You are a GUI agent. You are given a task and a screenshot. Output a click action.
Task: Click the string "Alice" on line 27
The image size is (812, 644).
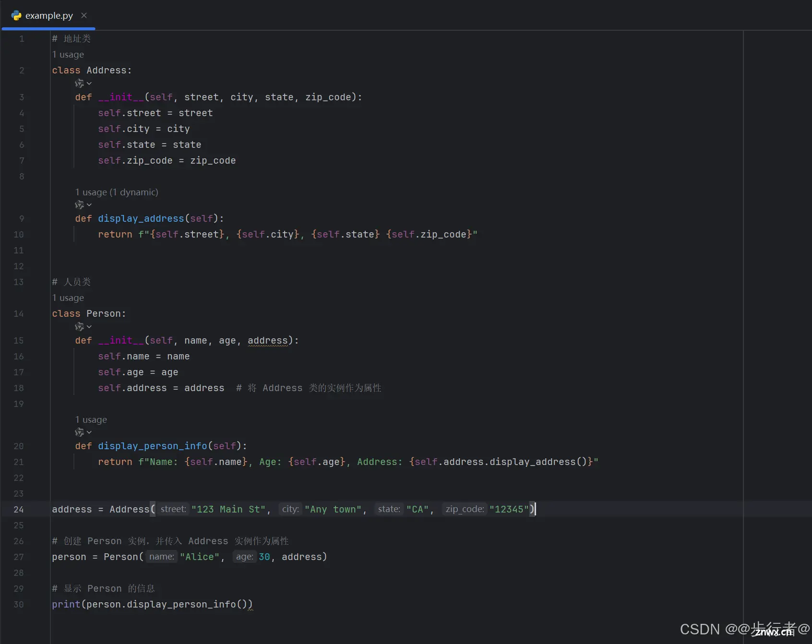(200, 557)
